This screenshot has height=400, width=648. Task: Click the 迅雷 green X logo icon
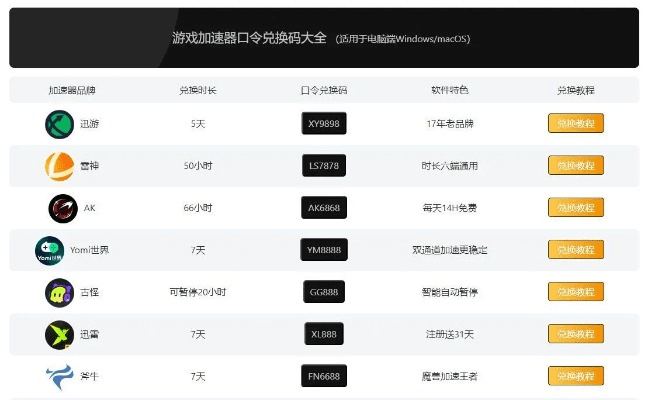(60, 335)
